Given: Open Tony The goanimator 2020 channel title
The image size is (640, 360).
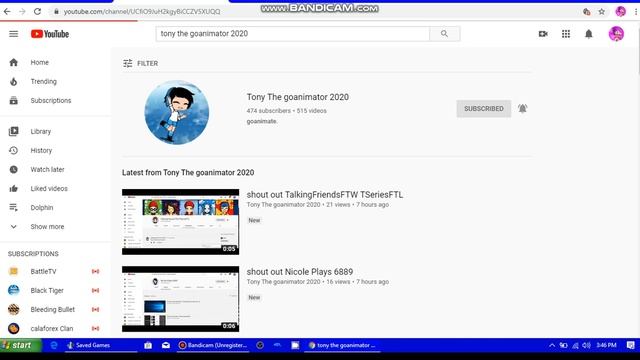Looking at the screenshot, I should 298,97.
